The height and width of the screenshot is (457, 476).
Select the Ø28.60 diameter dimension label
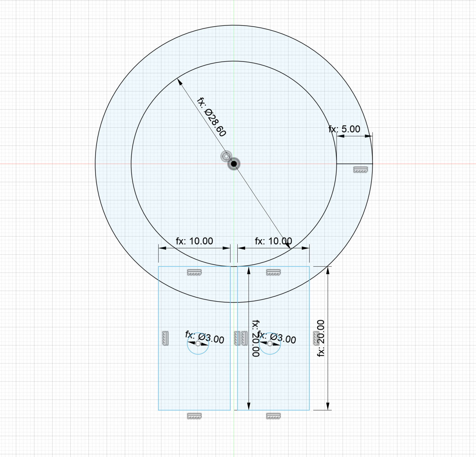[x=212, y=117]
